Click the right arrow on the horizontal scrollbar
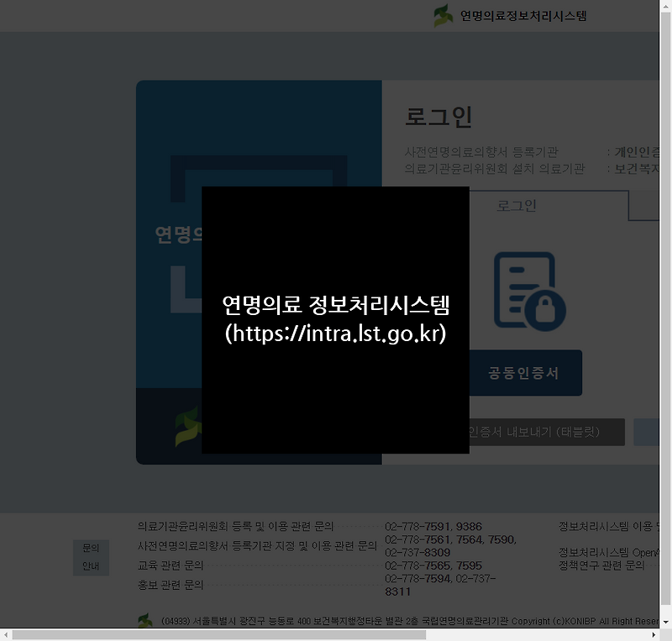Image resolution: width=672 pixels, height=641 pixels. (654, 636)
